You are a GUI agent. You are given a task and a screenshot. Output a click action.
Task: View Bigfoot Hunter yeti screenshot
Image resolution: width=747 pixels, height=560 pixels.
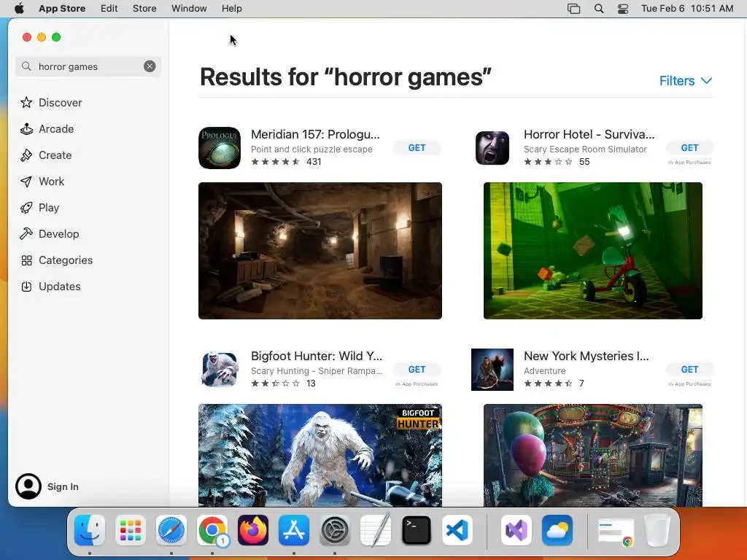320,455
